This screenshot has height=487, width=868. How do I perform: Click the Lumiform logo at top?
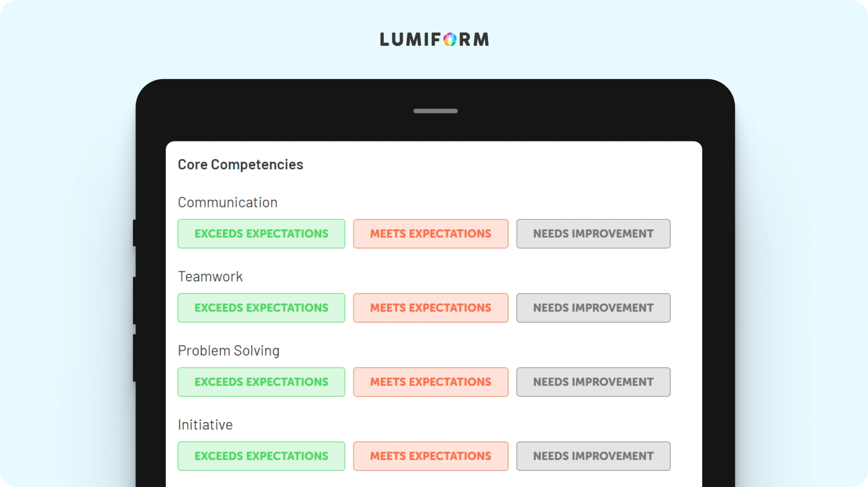click(434, 39)
